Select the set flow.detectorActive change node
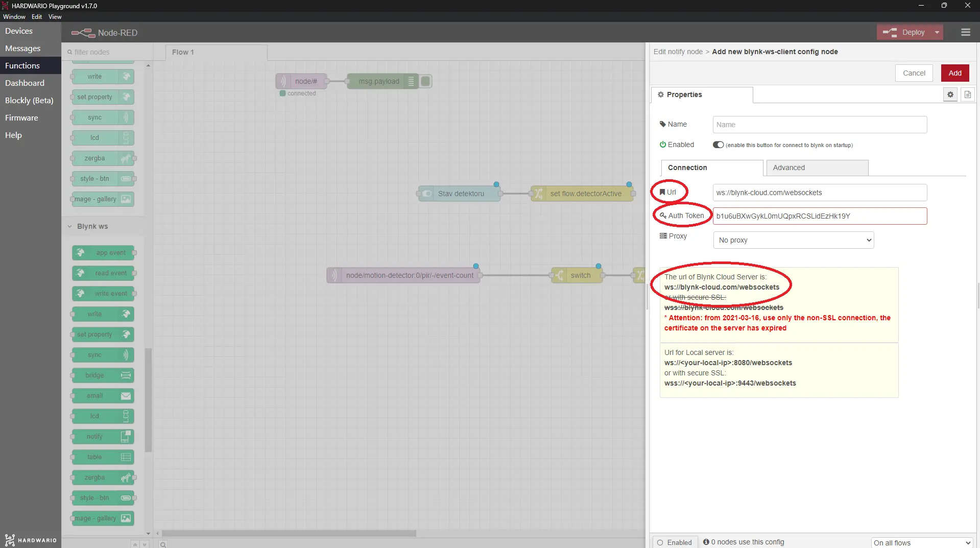Image resolution: width=980 pixels, height=548 pixels. (582, 194)
